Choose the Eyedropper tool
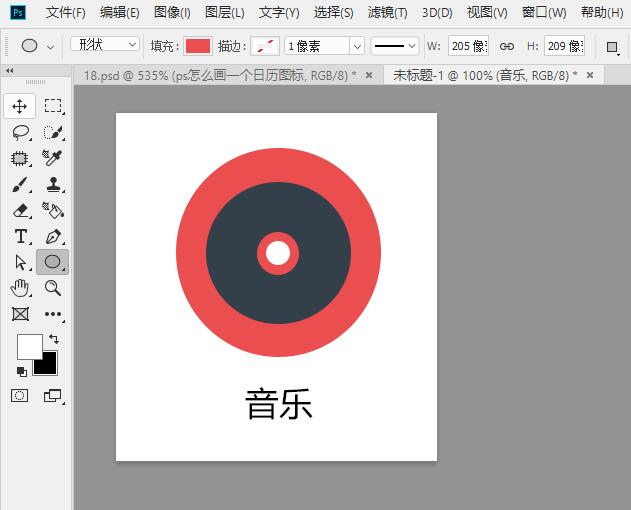This screenshot has height=510, width=631. (53, 158)
